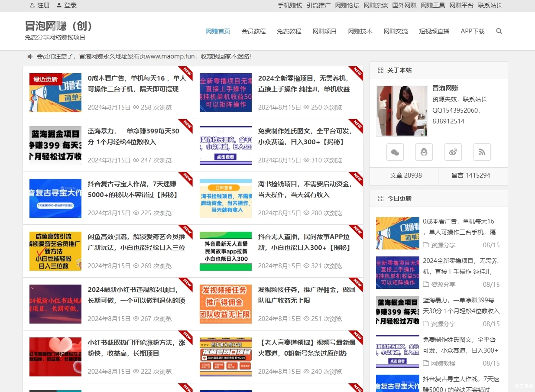Click the grid icon beside 关于本站 heading
Screen dimensions: 535x392
(x=380, y=70)
